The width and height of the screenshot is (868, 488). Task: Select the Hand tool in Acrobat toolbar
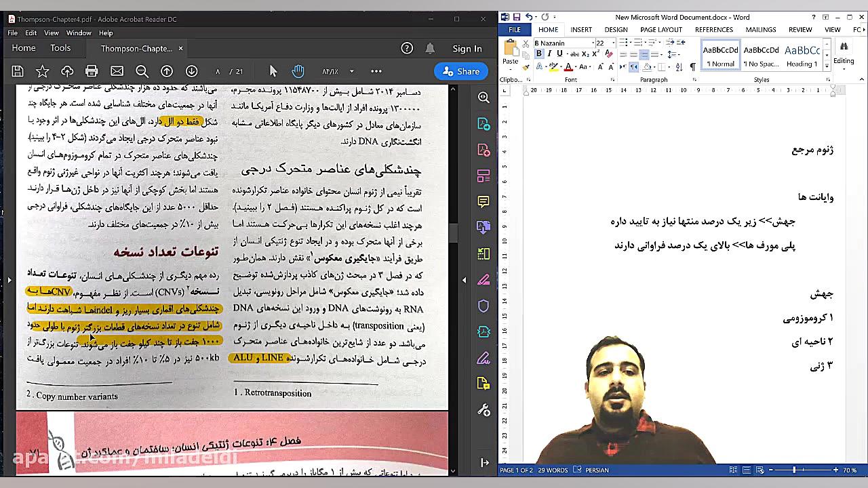(298, 71)
